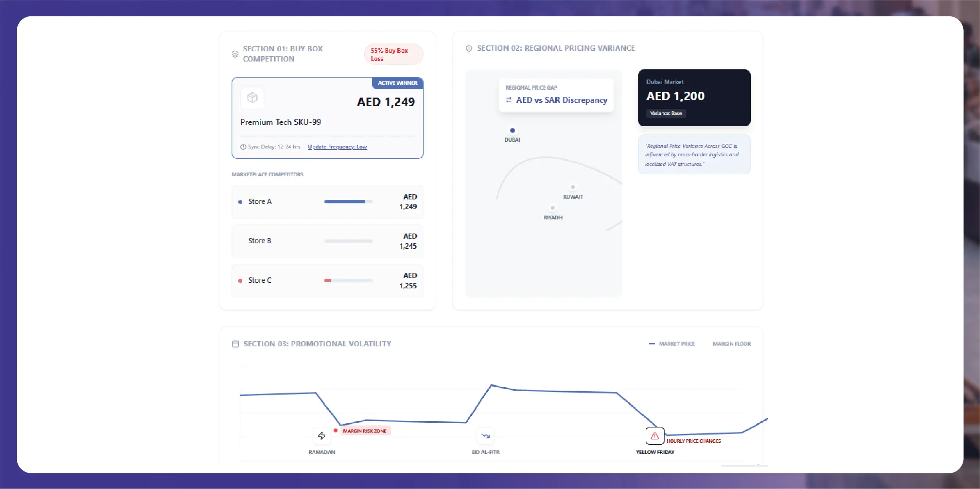Adjust Store A's price progress bar
The image size is (980, 489).
coord(348,201)
